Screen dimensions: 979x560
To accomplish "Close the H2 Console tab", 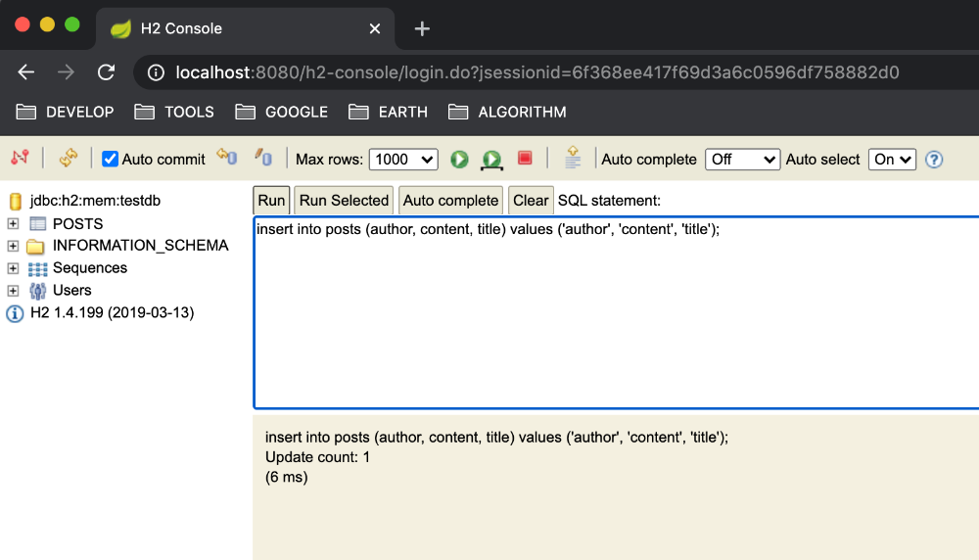I will [x=375, y=28].
